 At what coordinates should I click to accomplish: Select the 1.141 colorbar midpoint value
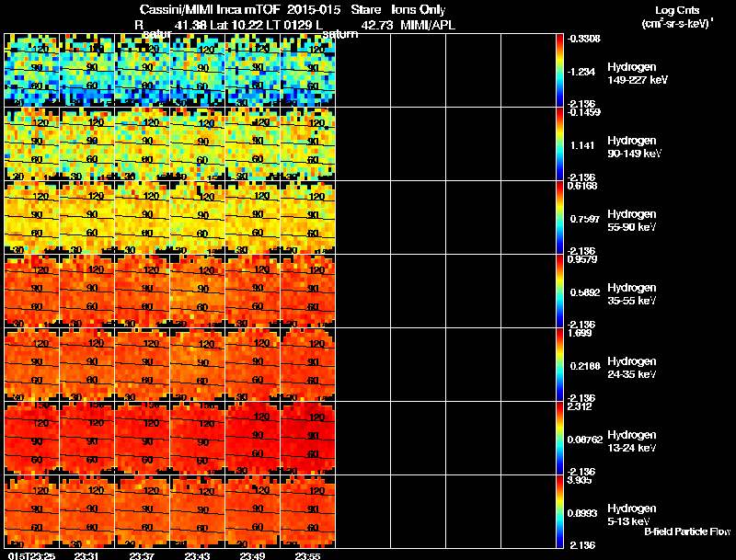(x=582, y=145)
